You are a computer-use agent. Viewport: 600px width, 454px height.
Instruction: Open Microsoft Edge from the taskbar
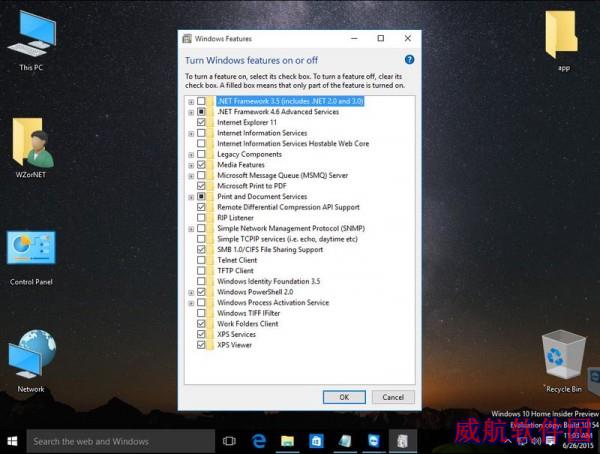click(x=259, y=441)
